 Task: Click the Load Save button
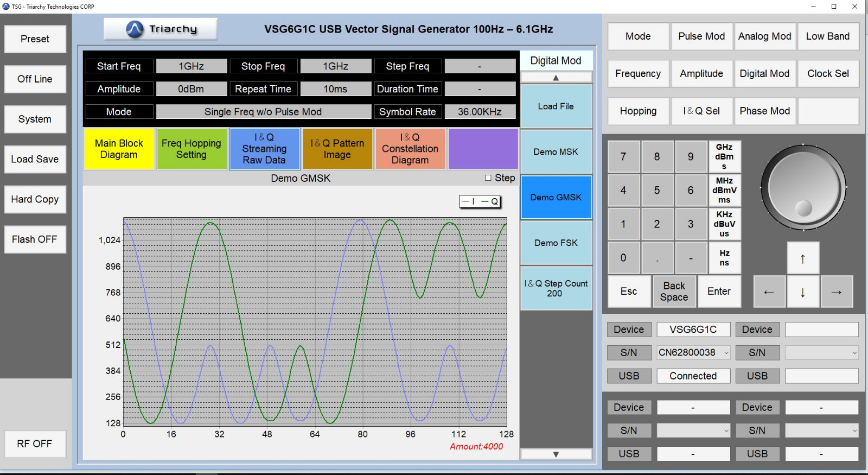pos(35,160)
